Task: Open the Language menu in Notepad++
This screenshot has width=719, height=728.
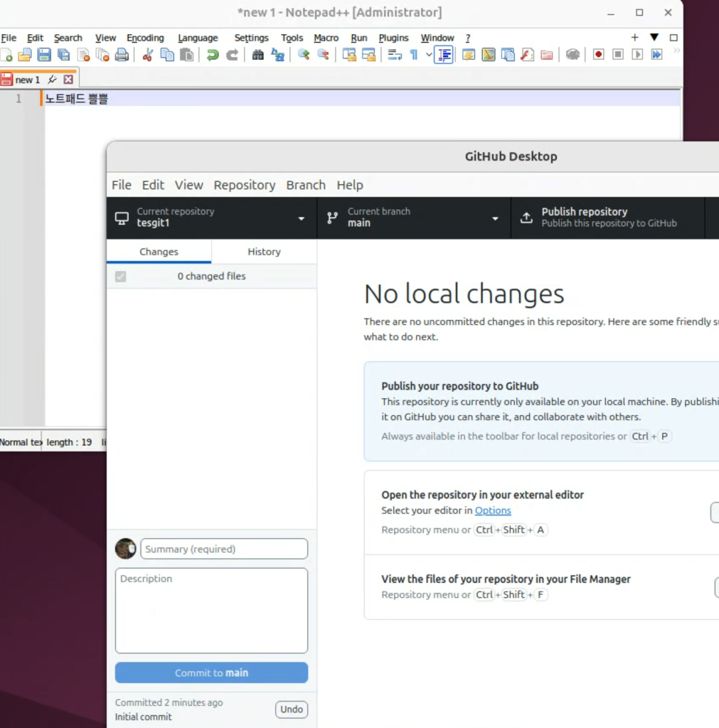Action: coord(198,38)
